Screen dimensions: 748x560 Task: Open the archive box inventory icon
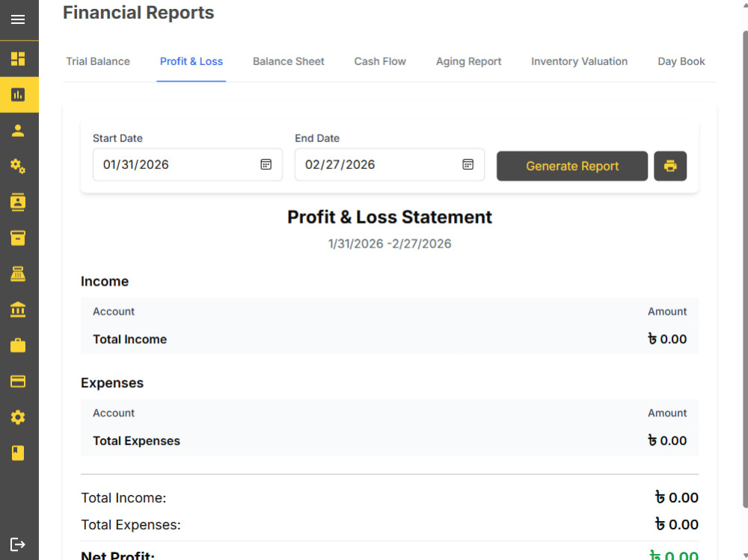coord(18,238)
